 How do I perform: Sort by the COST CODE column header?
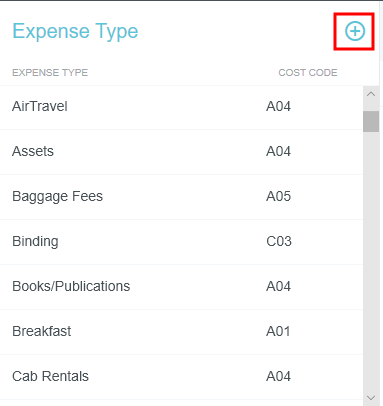(x=308, y=73)
